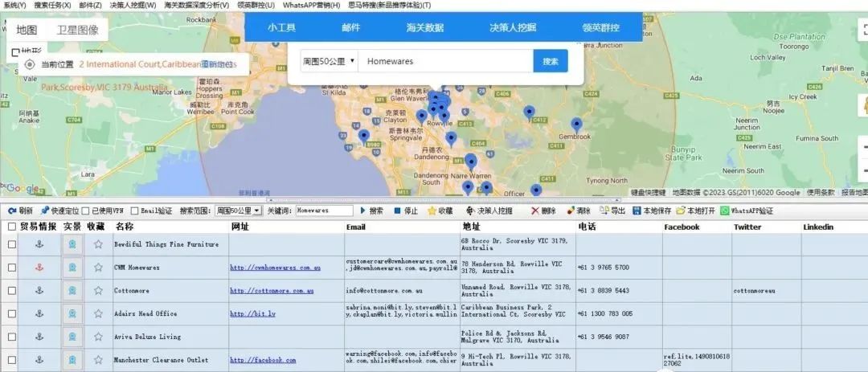The image size is (868, 372).
Task: Stop the search with 停止 icon
Action: click(398, 211)
